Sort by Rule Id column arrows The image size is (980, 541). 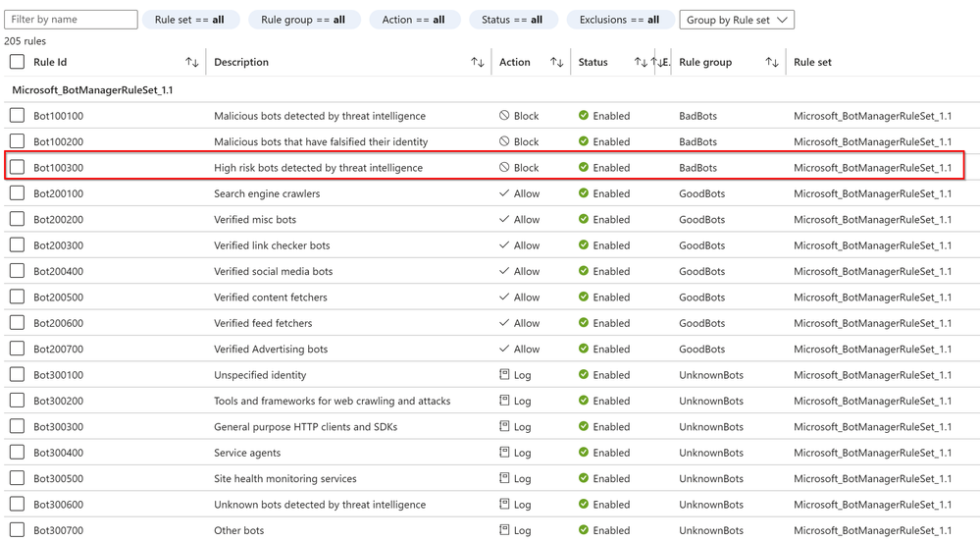(192, 62)
